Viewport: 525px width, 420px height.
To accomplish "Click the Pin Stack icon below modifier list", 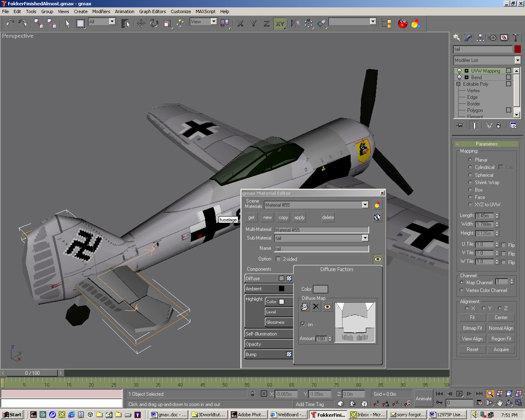I will click(x=459, y=126).
